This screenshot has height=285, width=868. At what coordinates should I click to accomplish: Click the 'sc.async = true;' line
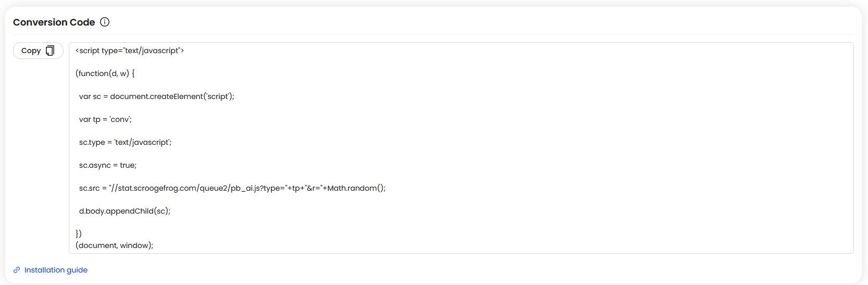coord(108,165)
